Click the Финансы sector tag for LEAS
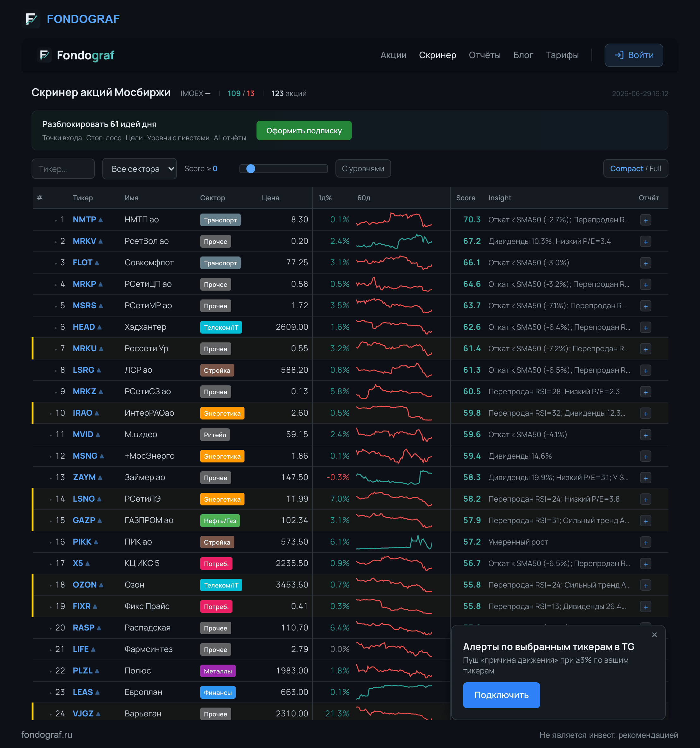Viewport: 700px width, 748px height. [218, 692]
